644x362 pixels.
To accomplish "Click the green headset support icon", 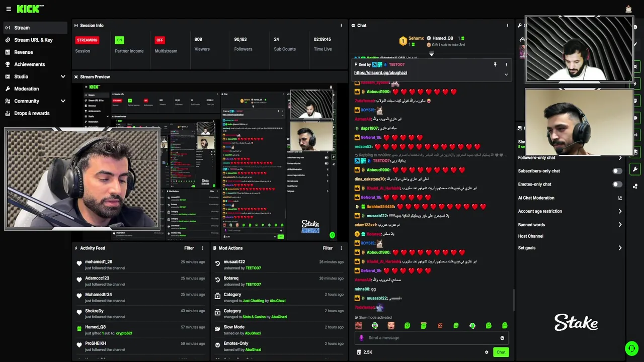I will point(631,348).
